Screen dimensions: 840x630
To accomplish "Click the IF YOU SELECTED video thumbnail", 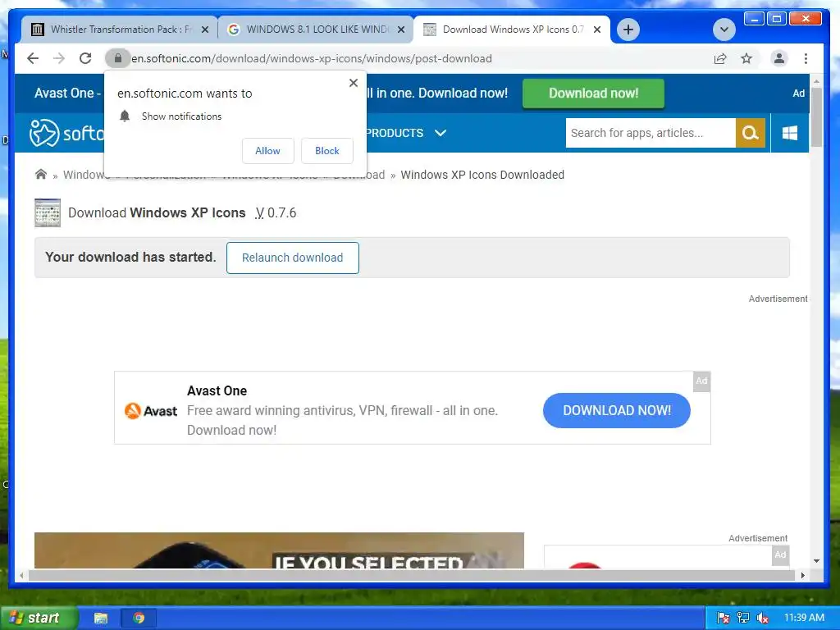I will (279, 550).
